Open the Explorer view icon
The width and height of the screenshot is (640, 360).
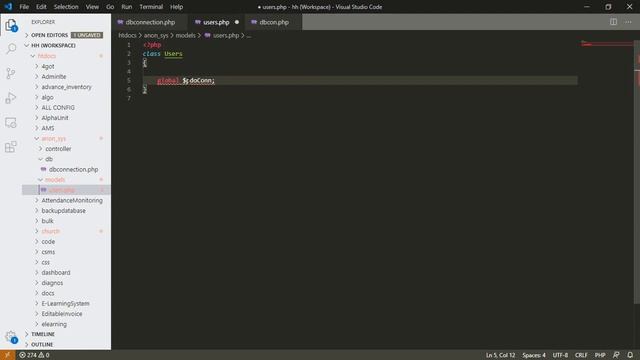pos(11,25)
